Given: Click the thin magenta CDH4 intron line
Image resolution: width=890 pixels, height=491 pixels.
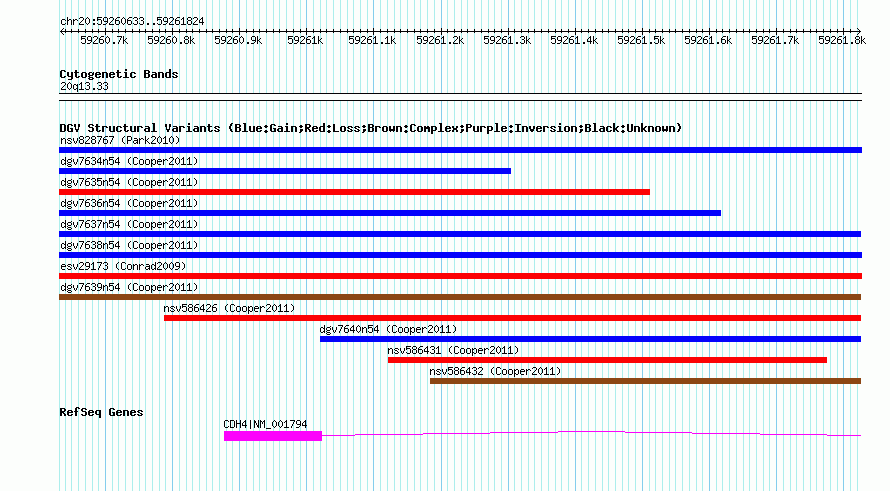Looking at the screenshot, I should point(591,434).
